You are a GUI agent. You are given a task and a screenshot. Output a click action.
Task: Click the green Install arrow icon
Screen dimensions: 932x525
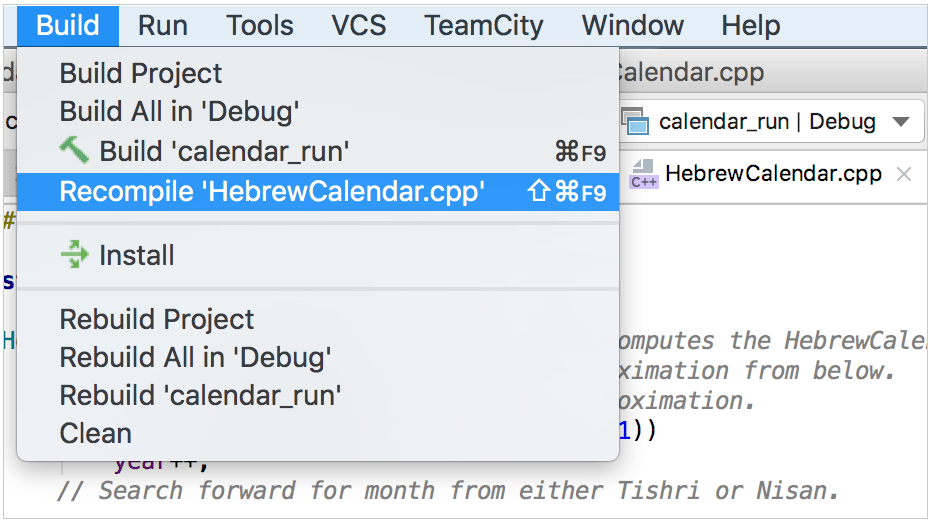click(x=75, y=255)
